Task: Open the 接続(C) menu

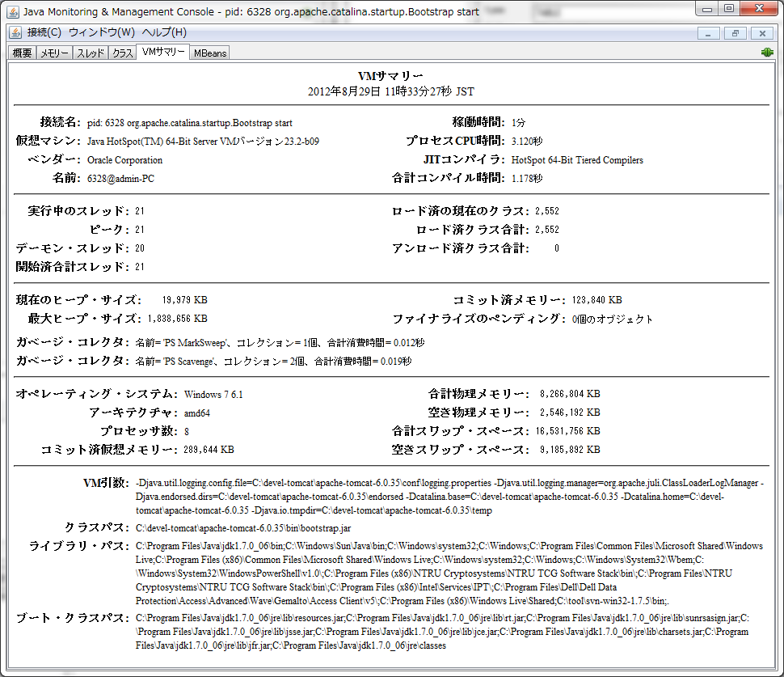Action: click(x=44, y=32)
